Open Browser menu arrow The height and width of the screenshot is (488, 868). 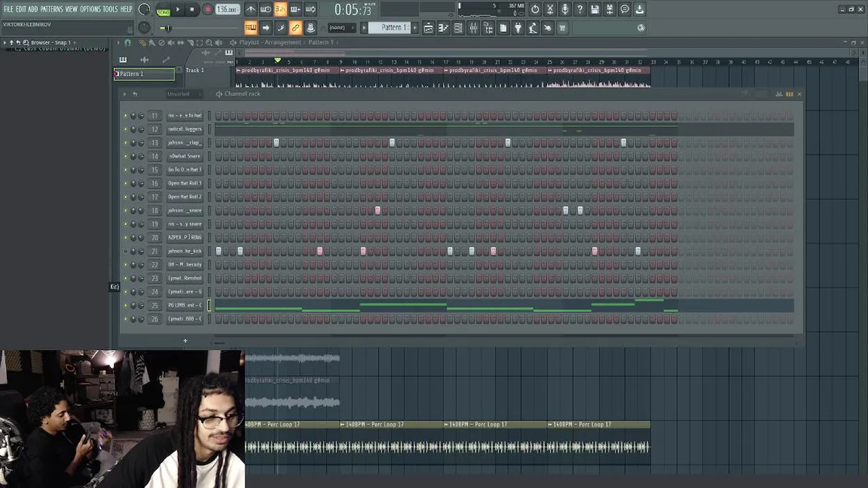[4, 43]
